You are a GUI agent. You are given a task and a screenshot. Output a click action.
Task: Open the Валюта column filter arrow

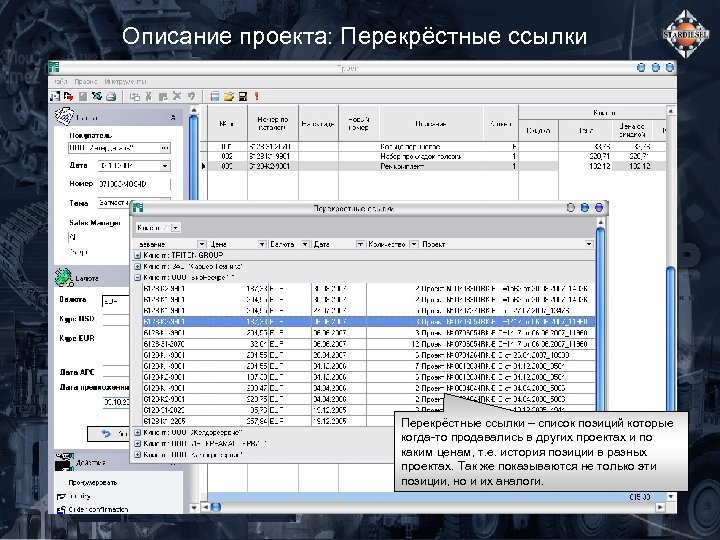click(x=305, y=244)
